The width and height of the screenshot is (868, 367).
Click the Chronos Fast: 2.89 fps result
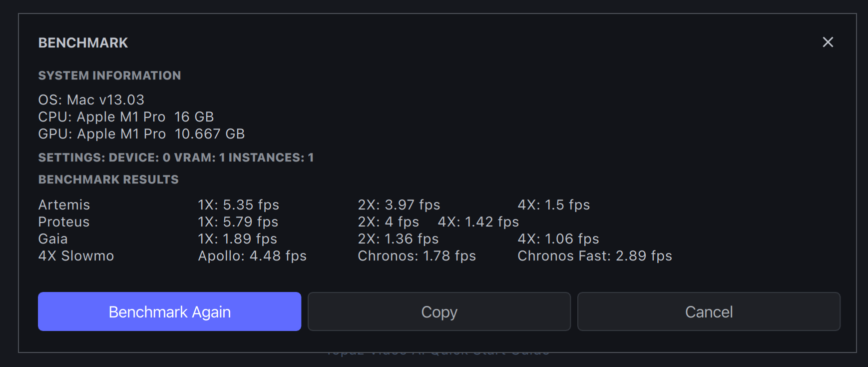tap(594, 256)
